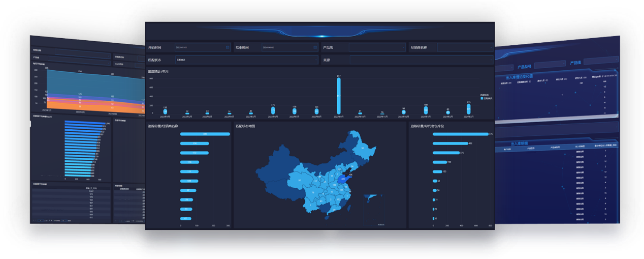The image size is (644, 259).
Task: Click the 2023年1月 bar labeled 120
Action: click(x=165, y=111)
